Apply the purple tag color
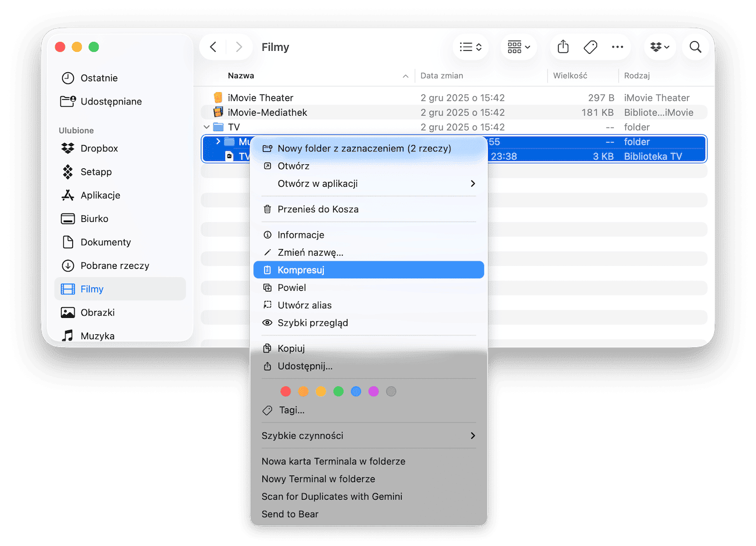Screen dimensions: 756x546 pyautogui.click(x=373, y=391)
